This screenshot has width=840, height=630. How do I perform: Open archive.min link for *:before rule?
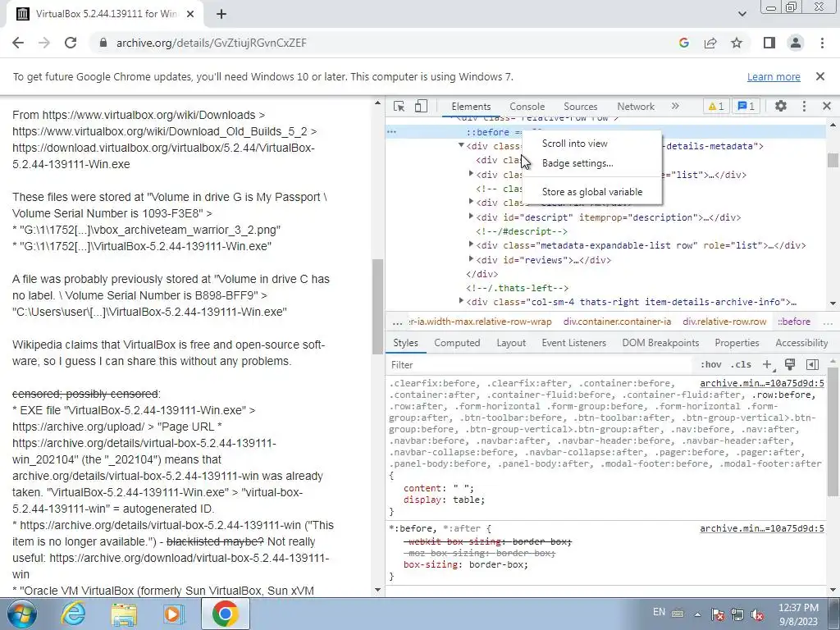tap(762, 529)
